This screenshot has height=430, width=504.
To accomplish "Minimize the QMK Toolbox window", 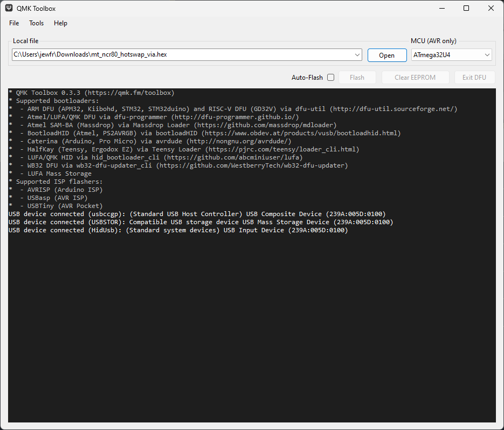I will pyautogui.click(x=442, y=9).
